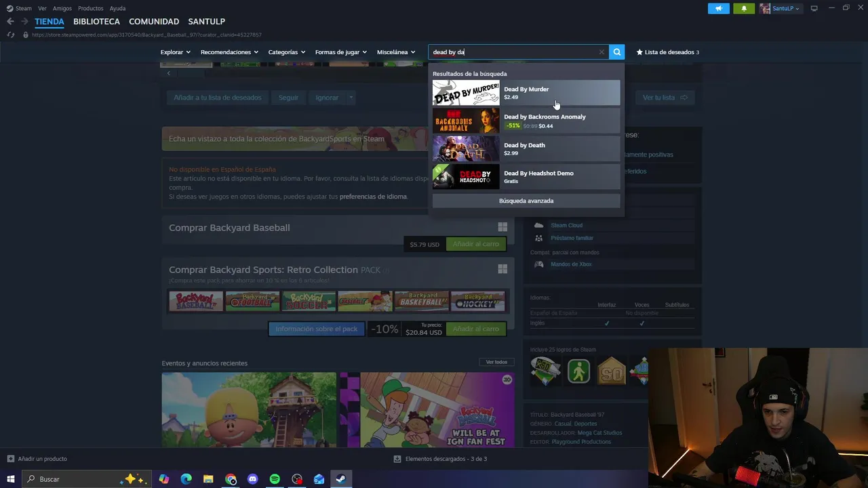Click Añadir un producto at bottom
The height and width of the screenshot is (488, 868).
coord(37,459)
